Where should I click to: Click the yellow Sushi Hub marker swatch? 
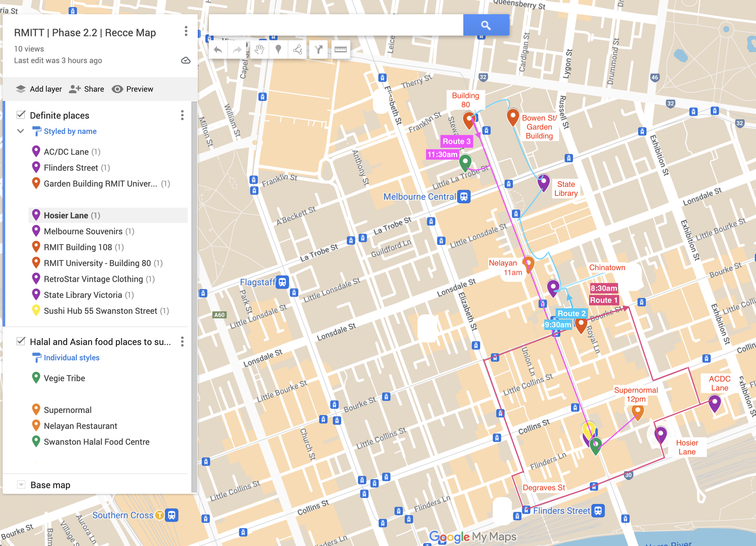click(36, 310)
